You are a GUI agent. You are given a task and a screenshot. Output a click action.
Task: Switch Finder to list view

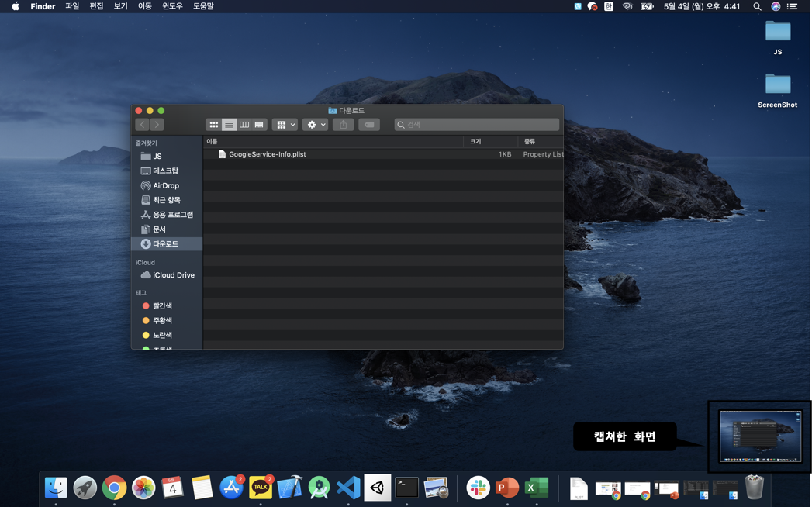coord(229,125)
